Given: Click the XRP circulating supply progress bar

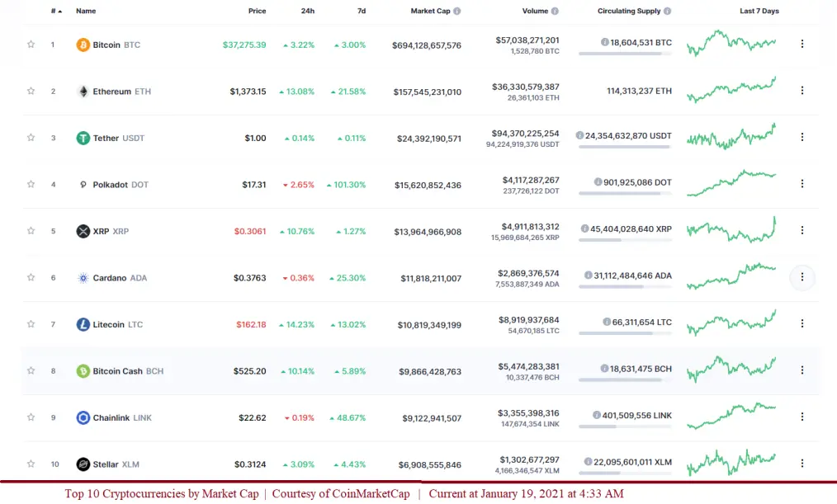Looking at the screenshot, I should 625,240.
